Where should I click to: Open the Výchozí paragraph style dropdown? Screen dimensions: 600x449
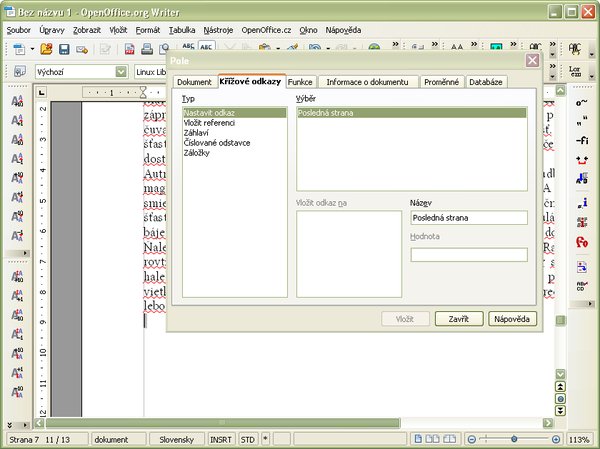(121, 72)
